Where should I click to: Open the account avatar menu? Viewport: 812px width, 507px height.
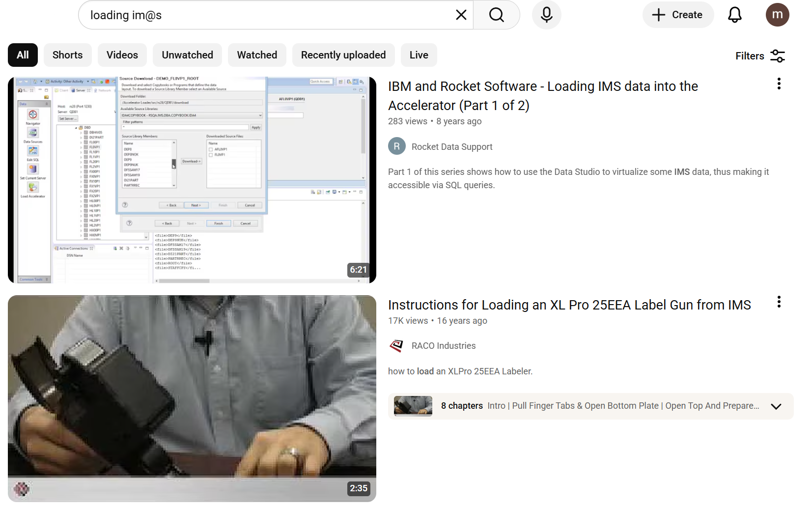777,15
